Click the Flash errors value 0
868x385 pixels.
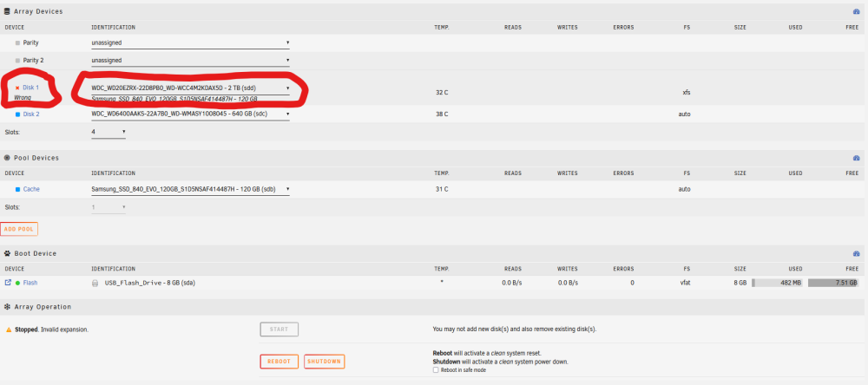pos(632,283)
